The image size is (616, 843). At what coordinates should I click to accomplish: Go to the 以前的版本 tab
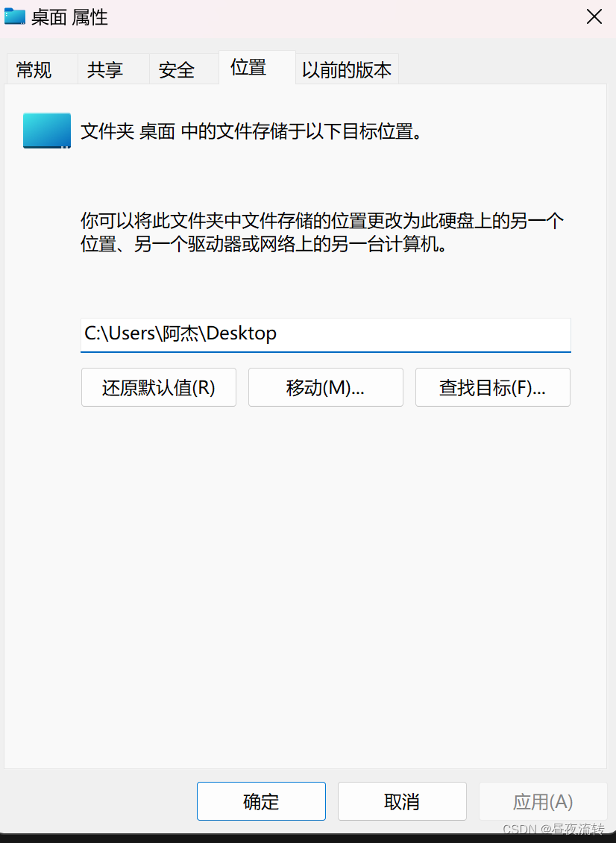[347, 69]
